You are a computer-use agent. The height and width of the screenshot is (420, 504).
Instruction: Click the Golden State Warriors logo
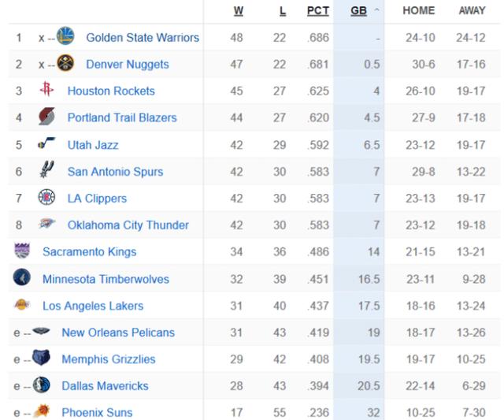[65, 36]
